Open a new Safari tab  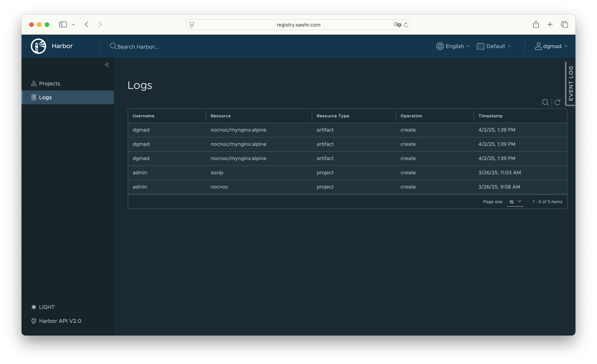click(550, 24)
